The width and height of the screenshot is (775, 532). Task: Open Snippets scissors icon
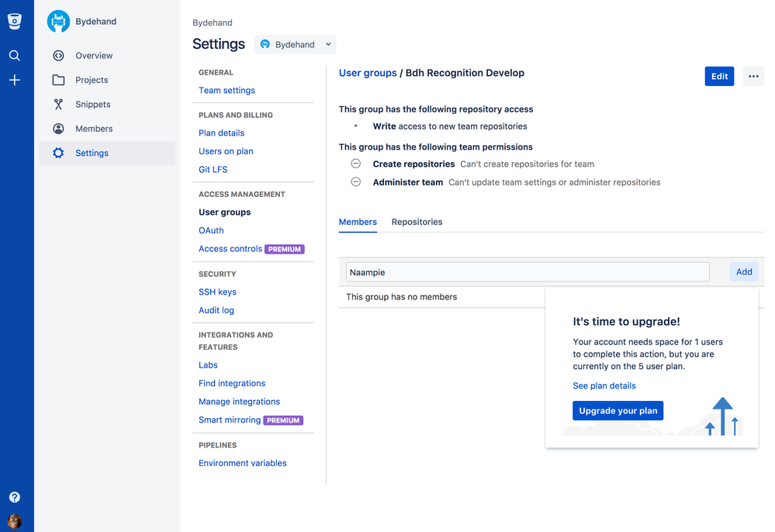[x=58, y=105]
